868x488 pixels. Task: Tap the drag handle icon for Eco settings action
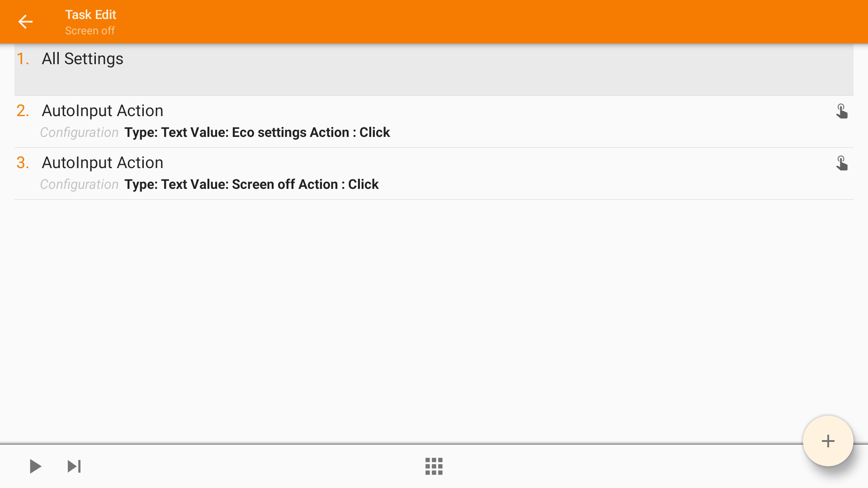841,111
